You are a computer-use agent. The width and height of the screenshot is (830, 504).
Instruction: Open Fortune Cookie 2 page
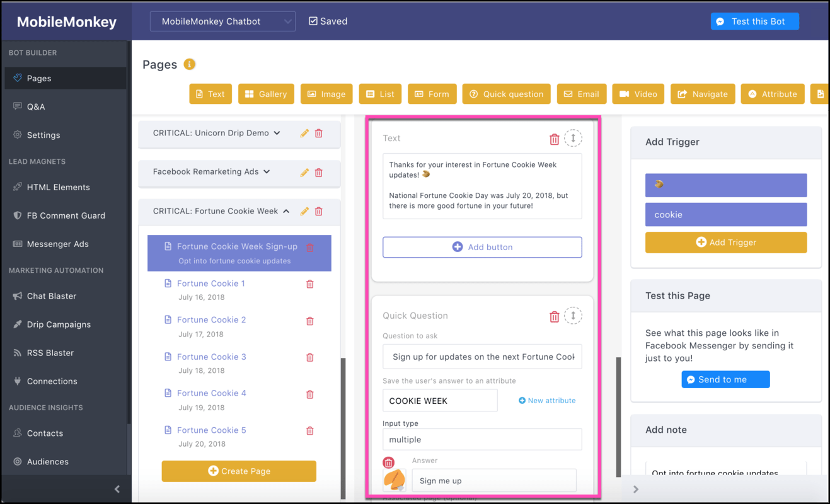pyautogui.click(x=212, y=319)
